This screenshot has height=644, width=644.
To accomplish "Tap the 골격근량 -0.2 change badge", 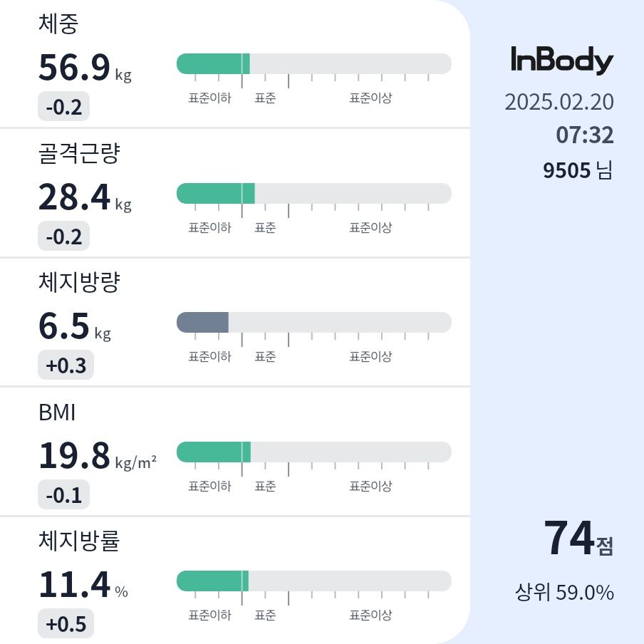I will pos(63,236).
